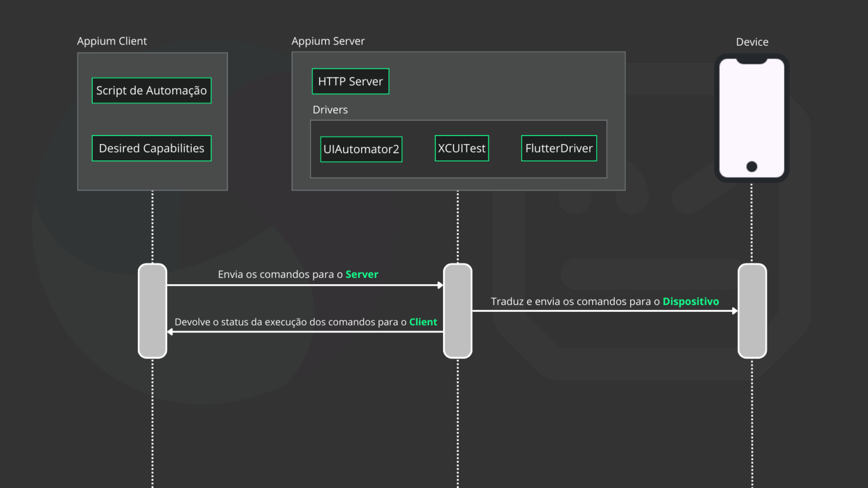Click the arrow sending commands to the Server

coord(305,285)
